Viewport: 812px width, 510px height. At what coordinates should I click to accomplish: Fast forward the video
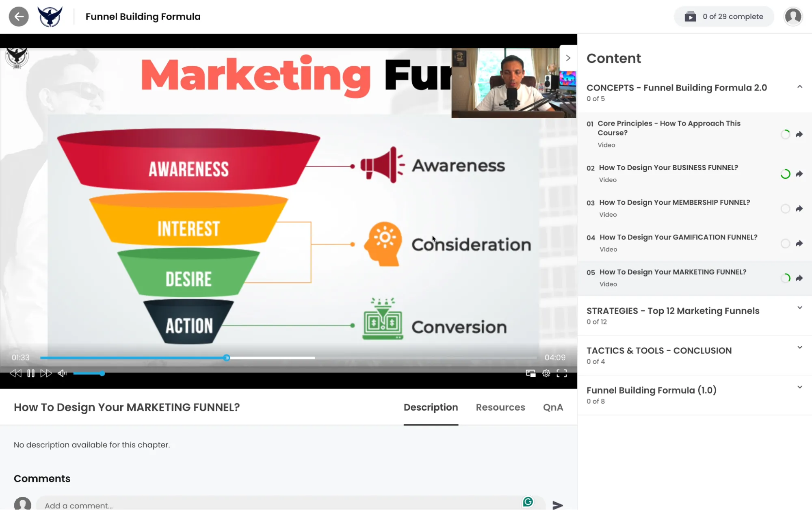[46, 373]
